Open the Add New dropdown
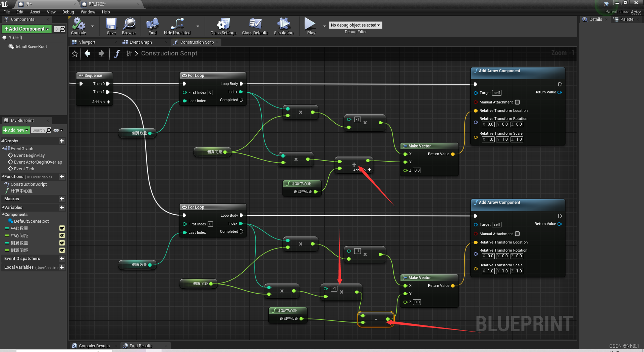 click(16, 130)
